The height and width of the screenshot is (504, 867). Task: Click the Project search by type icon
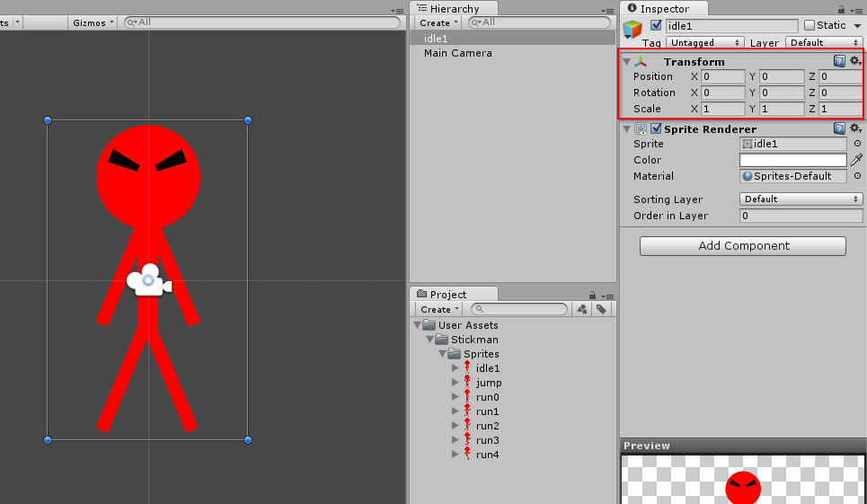(582, 309)
